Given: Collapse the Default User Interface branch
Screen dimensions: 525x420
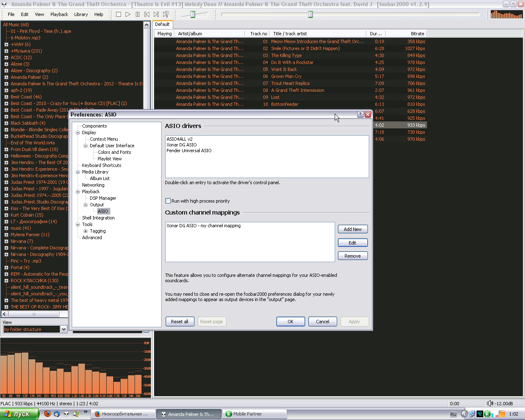Looking at the screenshot, I should point(86,146).
